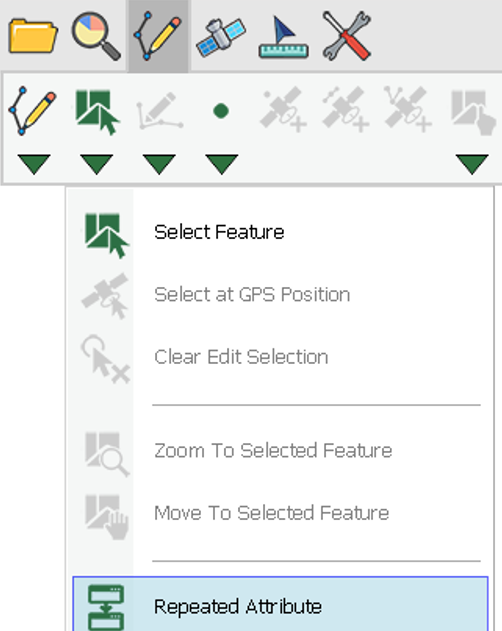Click the measure arrow and ruler icon
The image size is (502, 631).
[283, 37]
